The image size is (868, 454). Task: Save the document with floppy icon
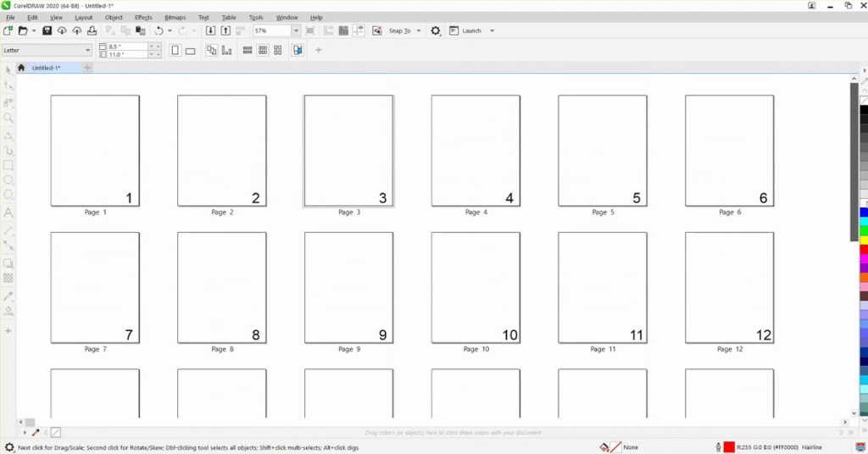[47, 31]
